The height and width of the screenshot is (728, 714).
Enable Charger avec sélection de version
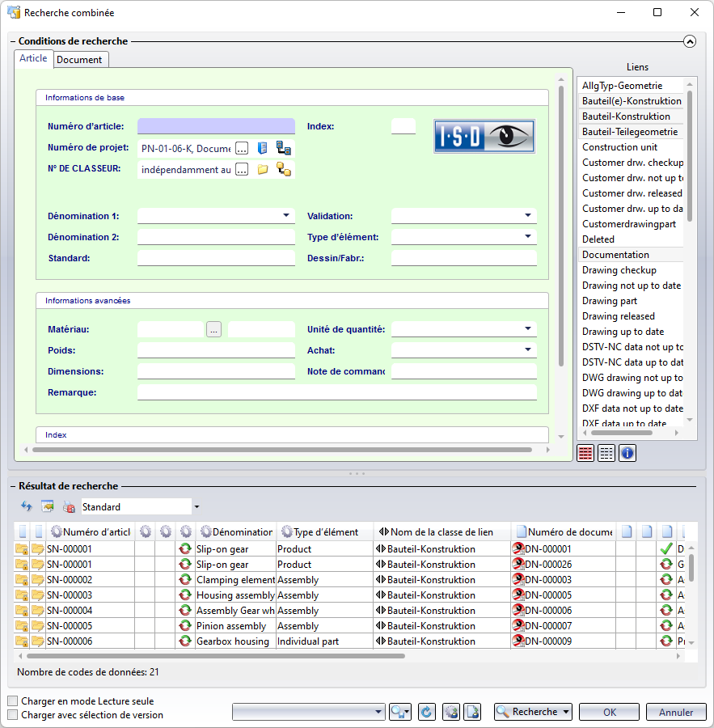(13, 715)
